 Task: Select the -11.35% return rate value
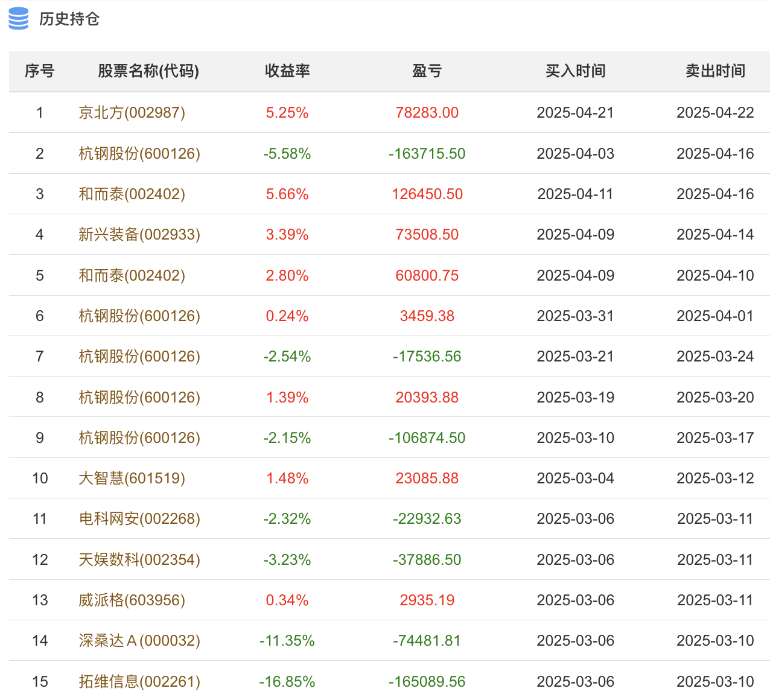pos(287,640)
